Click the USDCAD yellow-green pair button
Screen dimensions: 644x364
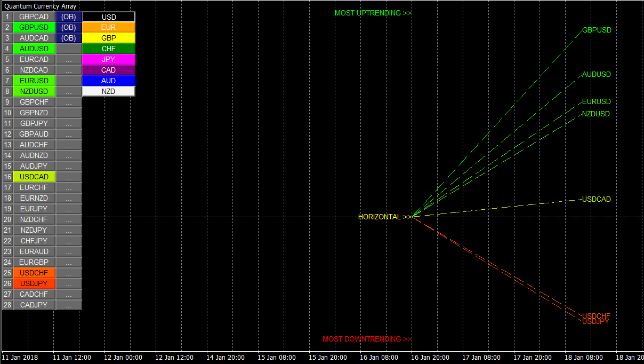click(34, 177)
